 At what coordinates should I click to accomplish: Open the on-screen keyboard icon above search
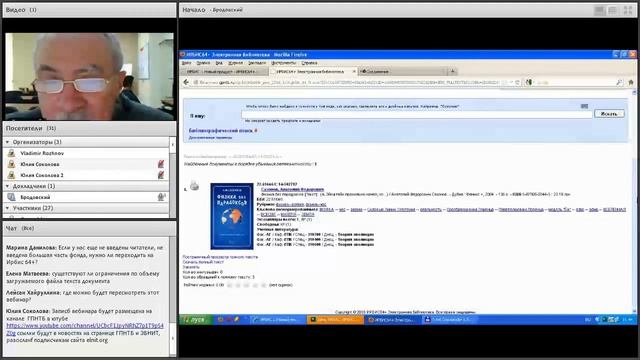(x=584, y=106)
